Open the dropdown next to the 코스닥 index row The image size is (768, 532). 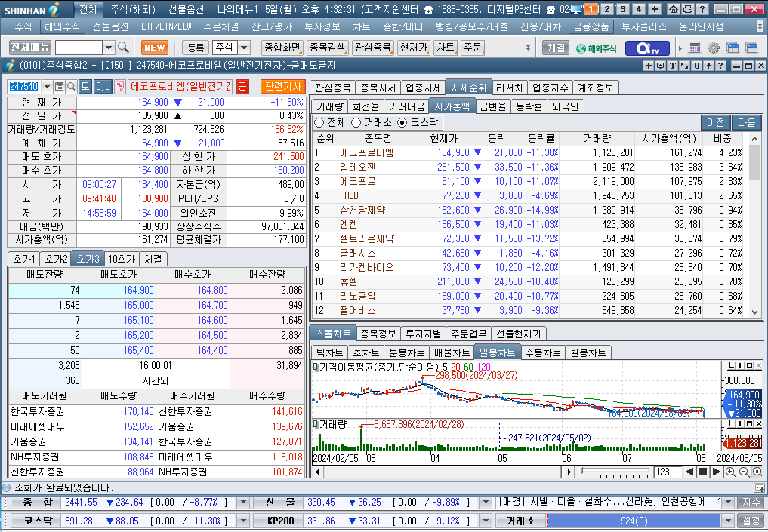243,521
